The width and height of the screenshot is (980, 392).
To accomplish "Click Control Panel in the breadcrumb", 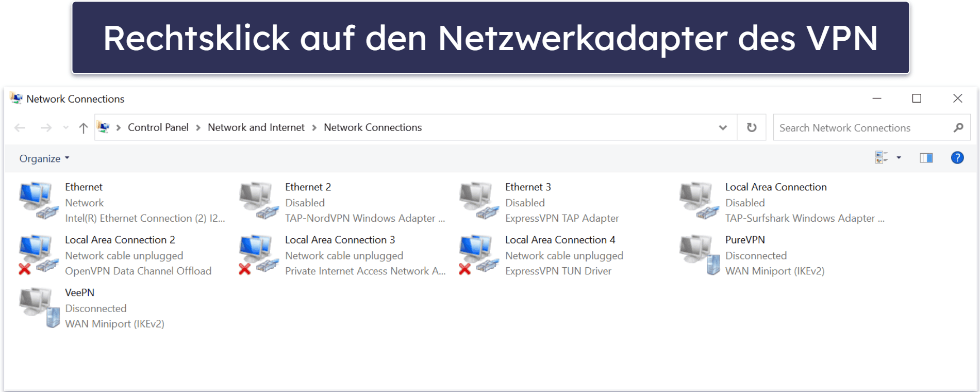I will click(158, 127).
